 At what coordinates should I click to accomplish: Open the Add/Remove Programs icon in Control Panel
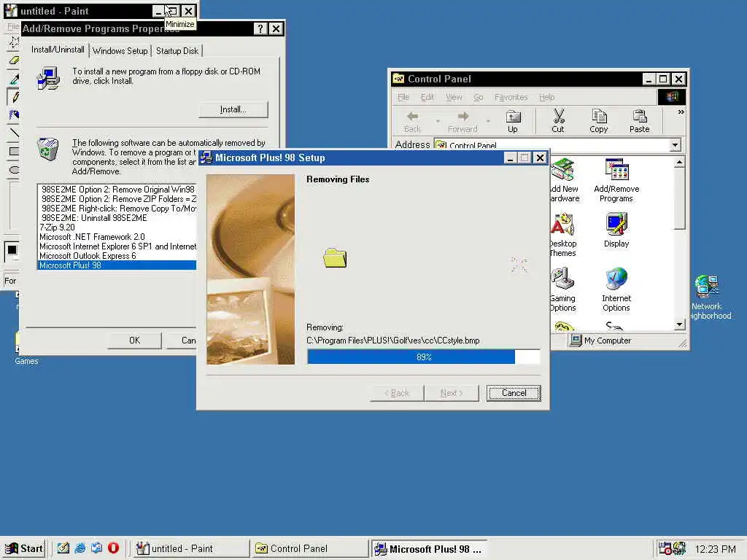coord(616,181)
